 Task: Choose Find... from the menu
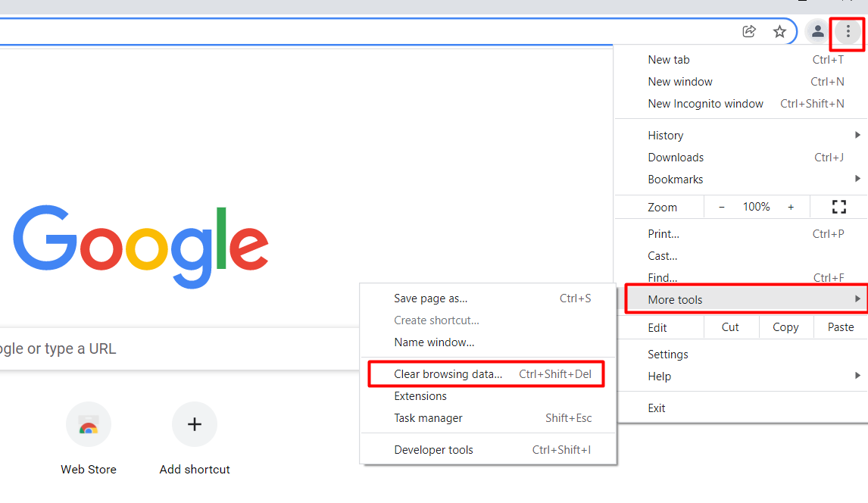pyautogui.click(x=742, y=277)
